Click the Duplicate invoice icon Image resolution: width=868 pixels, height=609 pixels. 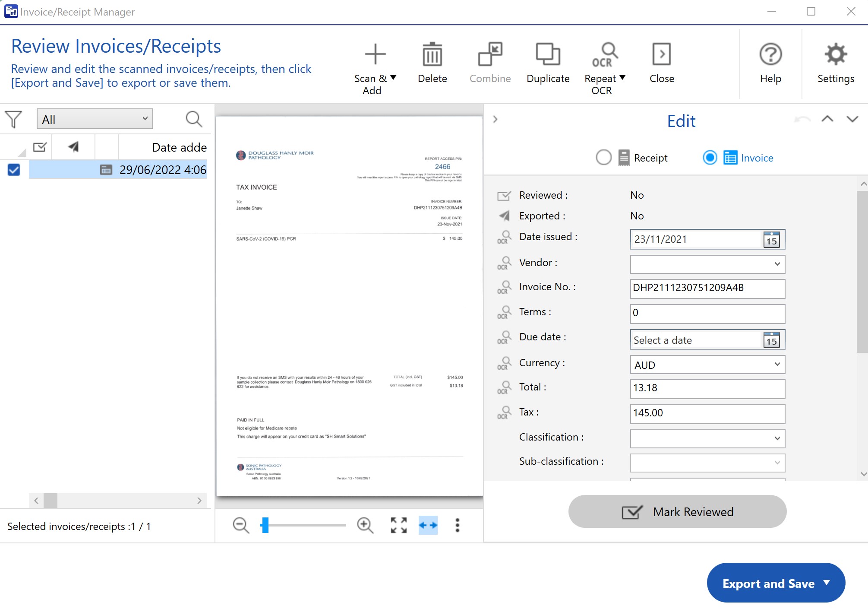548,55
